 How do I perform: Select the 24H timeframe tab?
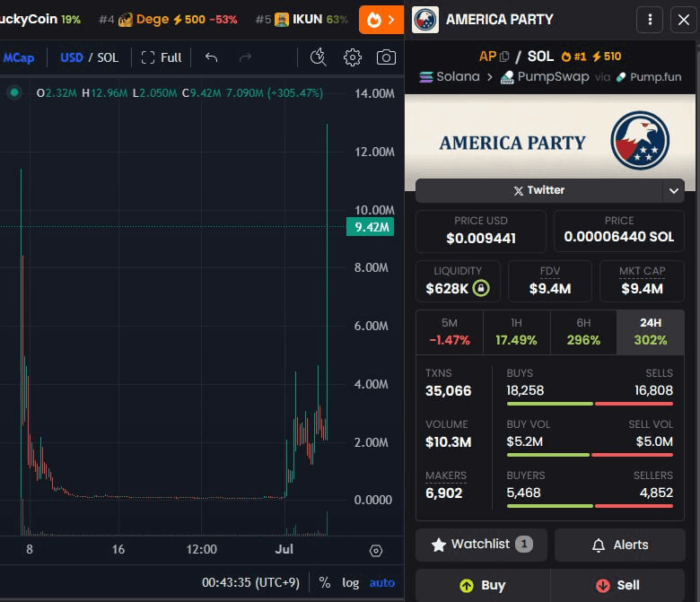click(x=651, y=332)
